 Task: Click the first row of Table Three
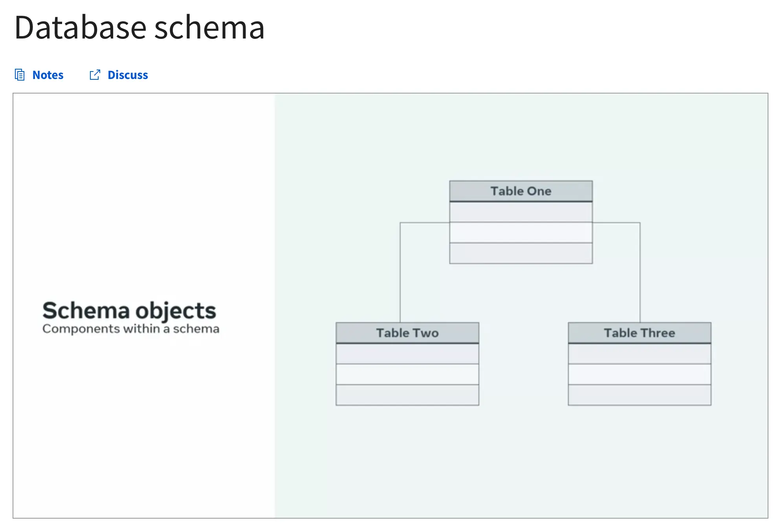[x=640, y=354]
